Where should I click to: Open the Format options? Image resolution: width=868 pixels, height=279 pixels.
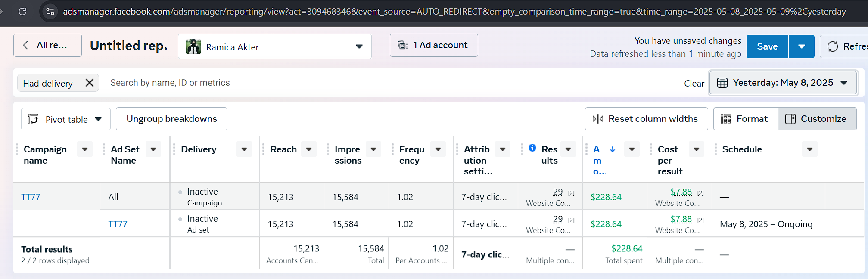point(746,119)
